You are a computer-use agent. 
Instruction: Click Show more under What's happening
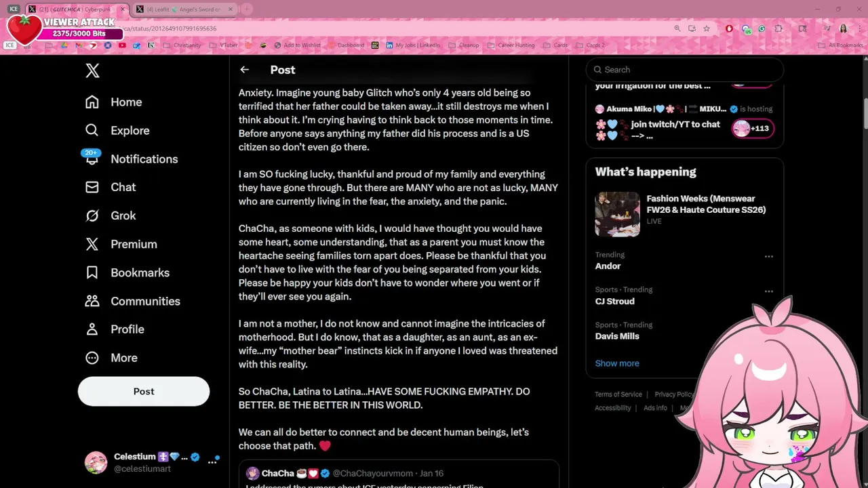617,363
